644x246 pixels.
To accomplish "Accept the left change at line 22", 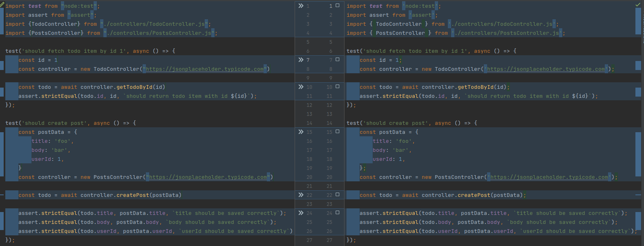I will pos(301,195).
